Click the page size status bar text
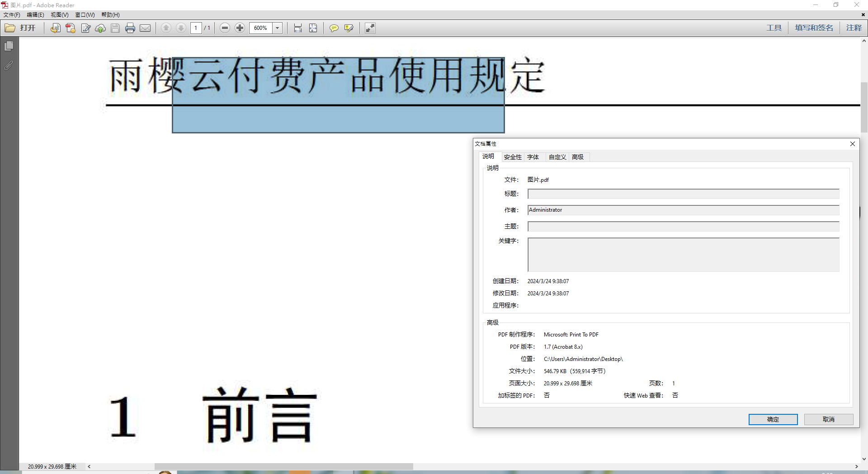This screenshot has height=474, width=868. point(52,466)
